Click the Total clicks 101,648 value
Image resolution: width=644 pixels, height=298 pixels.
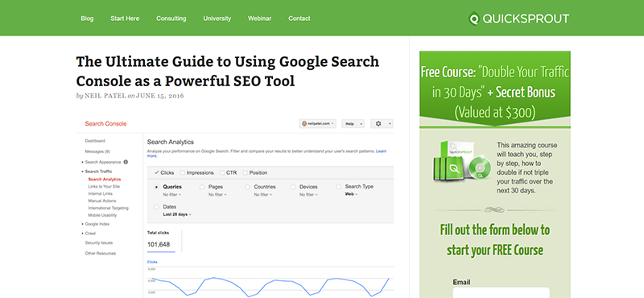(x=159, y=245)
